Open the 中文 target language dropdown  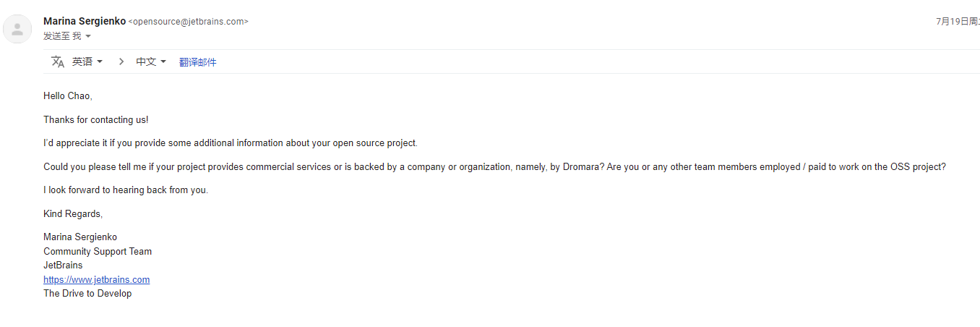(151, 61)
